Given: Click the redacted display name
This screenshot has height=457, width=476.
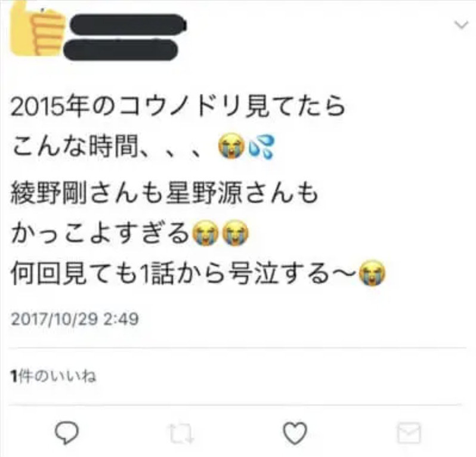Looking at the screenshot, I should pos(128,24).
